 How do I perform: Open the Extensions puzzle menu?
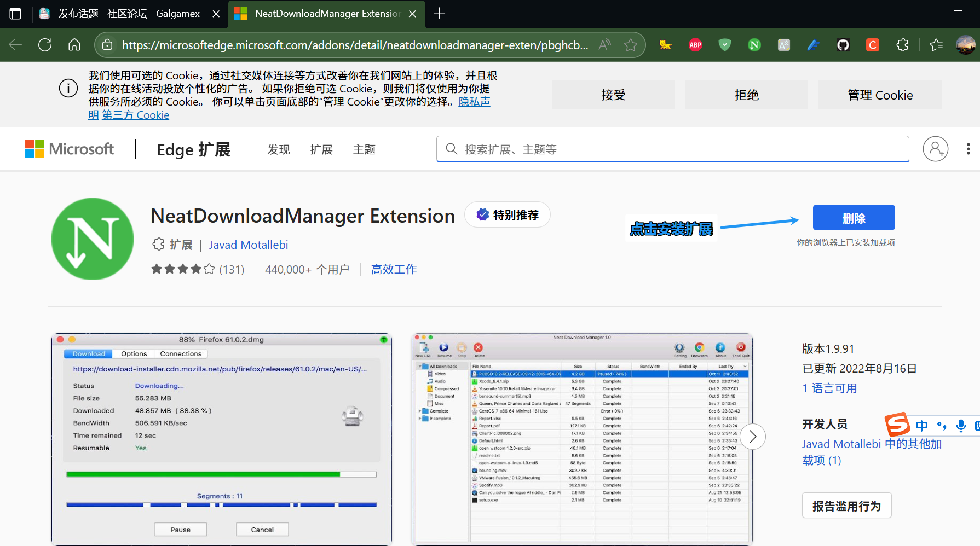coord(902,45)
